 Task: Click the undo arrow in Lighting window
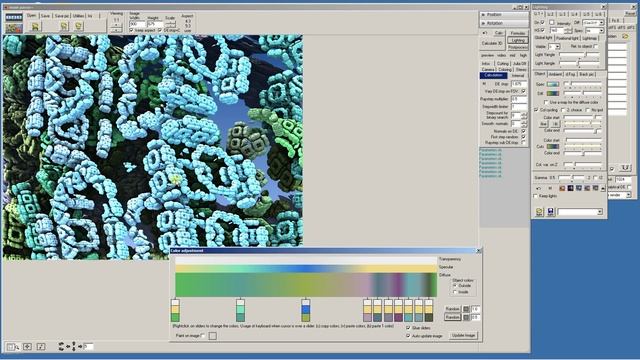[x=538, y=188]
